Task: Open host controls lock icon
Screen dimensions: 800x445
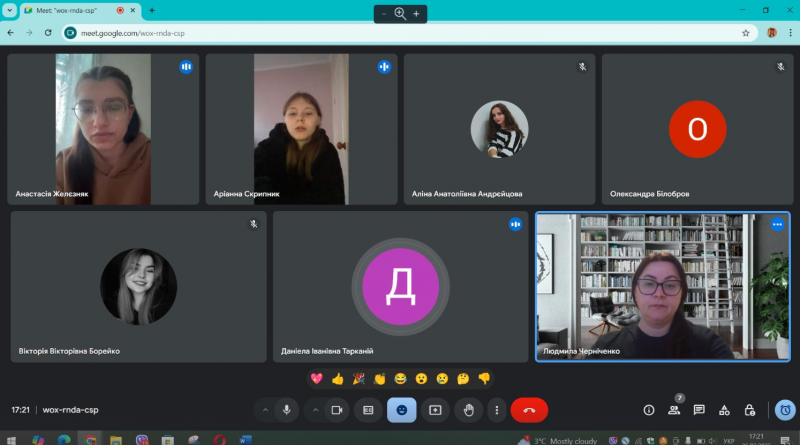Action: (749, 410)
